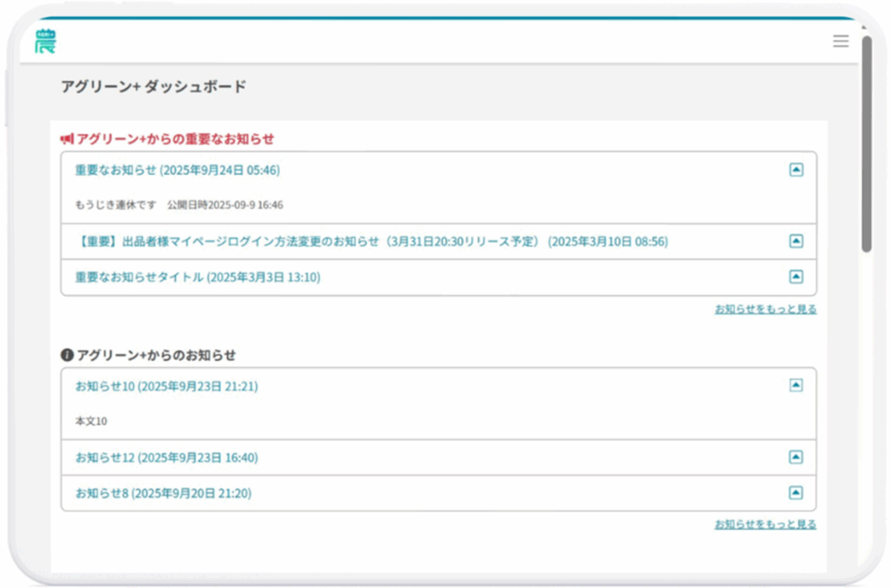This screenshot has height=588, width=891.
Task: Collapse the 重要なお知らせ (2025年9月24日) panel arrow icon
Action: (795, 170)
